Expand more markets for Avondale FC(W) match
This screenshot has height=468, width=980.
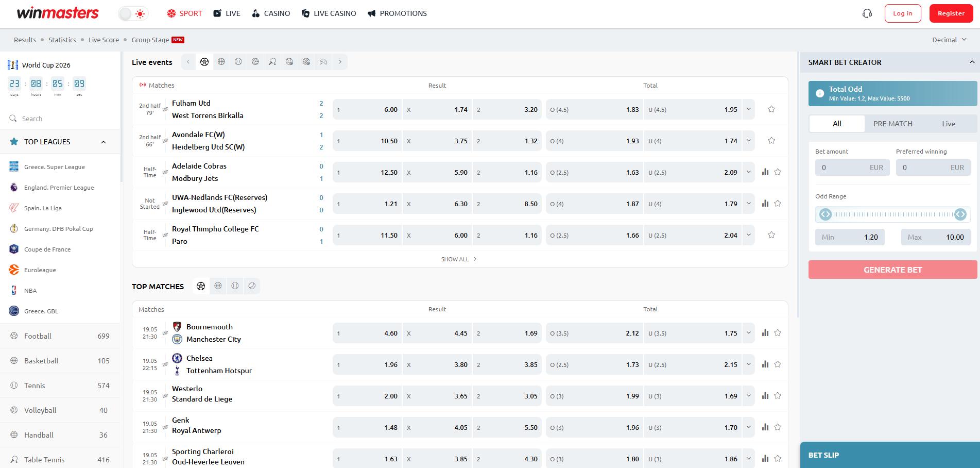[x=749, y=141]
